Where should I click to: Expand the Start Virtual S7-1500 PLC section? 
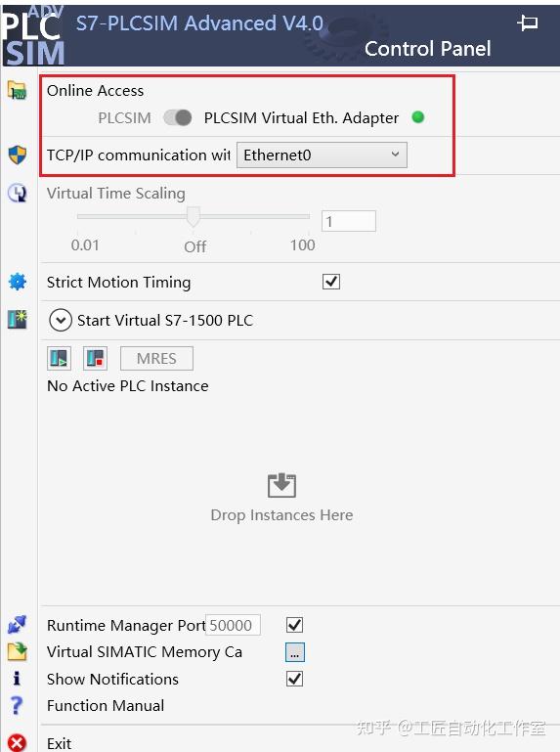(x=61, y=320)
